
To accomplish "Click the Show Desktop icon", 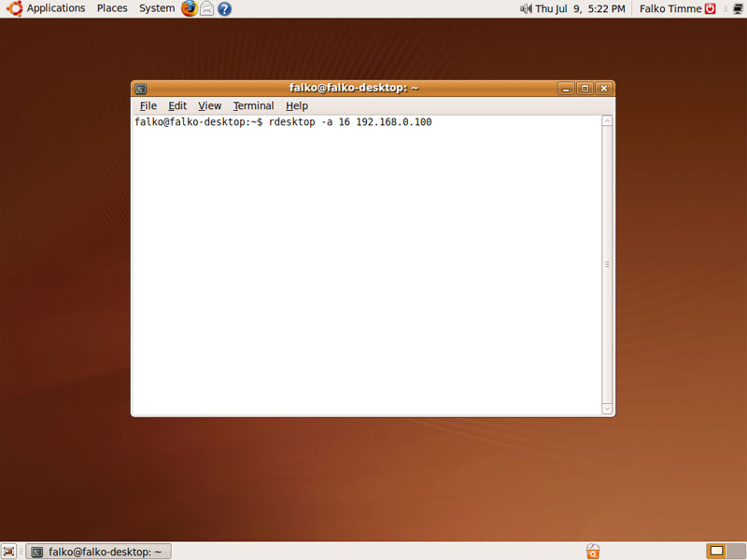I will pyautogui.click(x=8, y=552).
